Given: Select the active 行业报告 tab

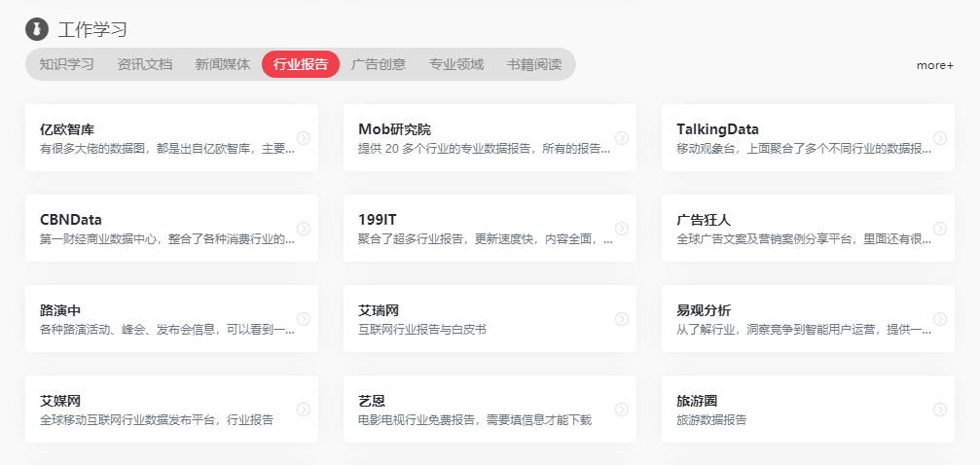Looking at the screenshot, I should (x=301, y=64).
